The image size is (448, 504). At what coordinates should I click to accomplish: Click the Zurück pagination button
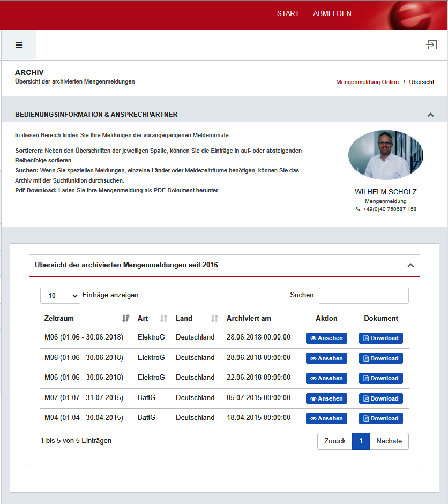pos(335,441)
